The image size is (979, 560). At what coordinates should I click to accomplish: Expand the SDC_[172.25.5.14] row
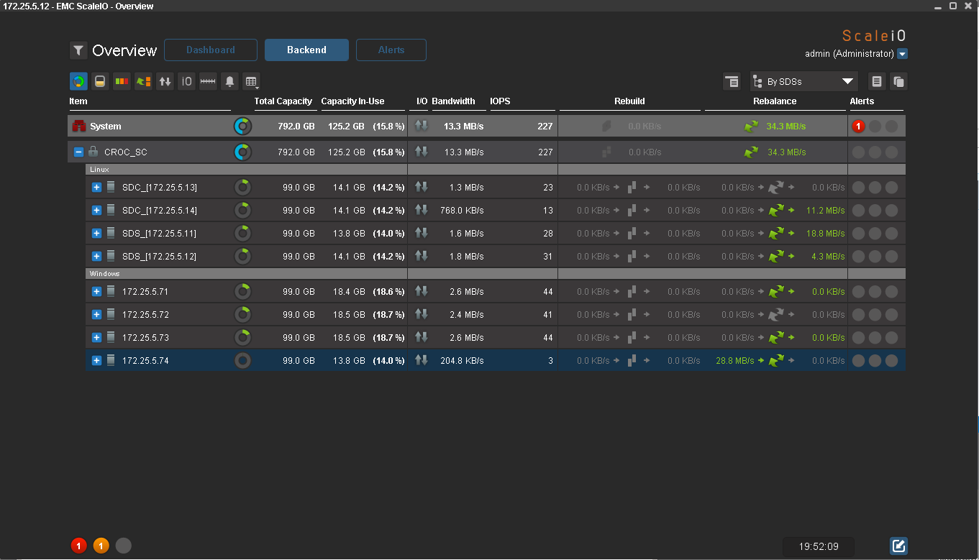pos(96,211)
